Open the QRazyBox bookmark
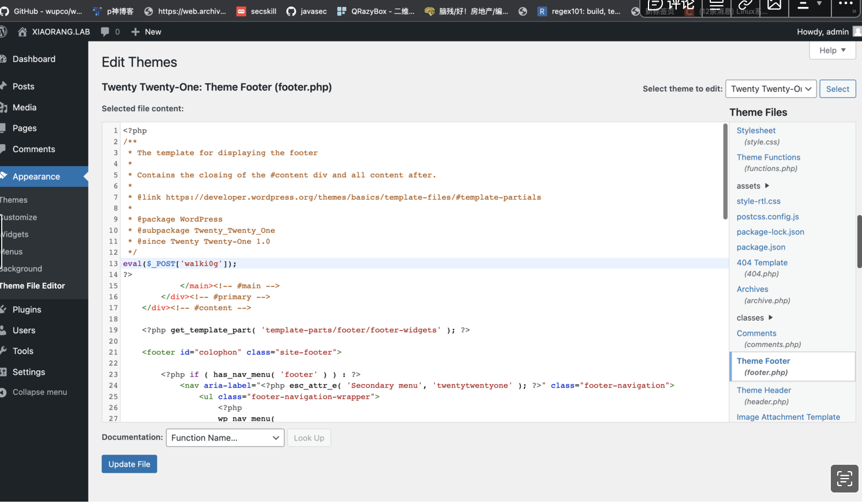This screenshot has width=862, height=504. pyautogui.click(x=376, y=11)
